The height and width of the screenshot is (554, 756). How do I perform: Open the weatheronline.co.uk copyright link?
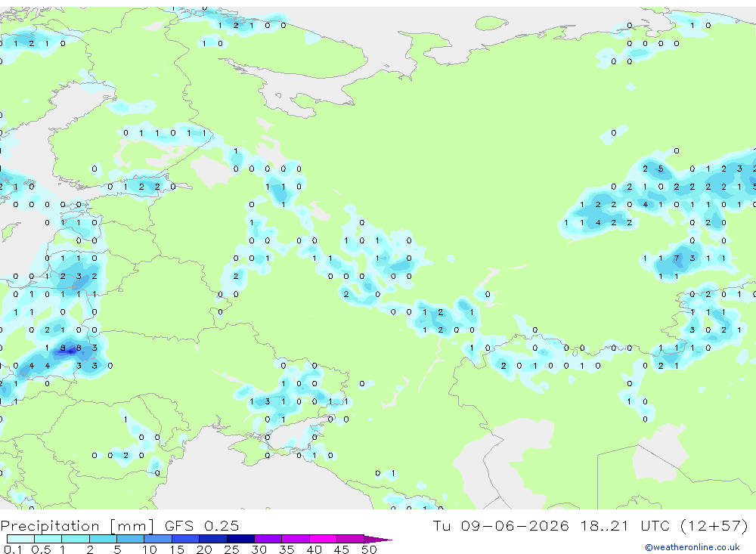(692, 547)
